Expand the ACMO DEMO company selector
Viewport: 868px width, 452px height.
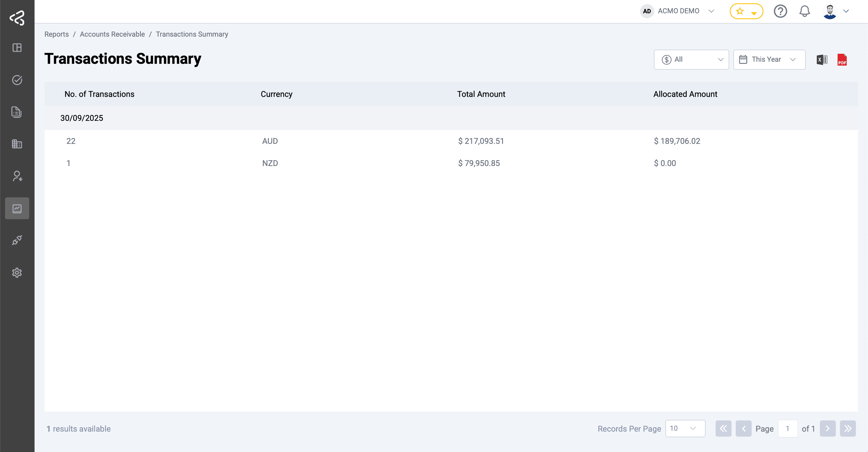click(711, 11)
